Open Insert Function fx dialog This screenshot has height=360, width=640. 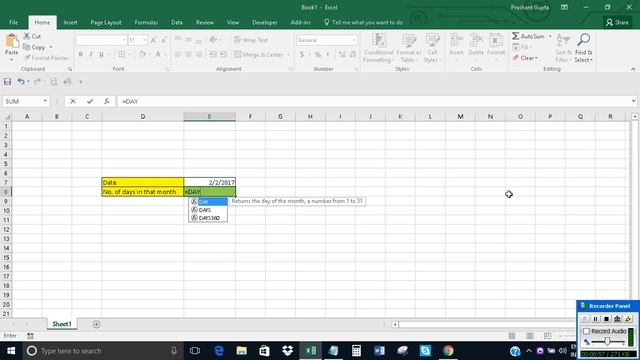pyautogui.click(x=107, y=101)
